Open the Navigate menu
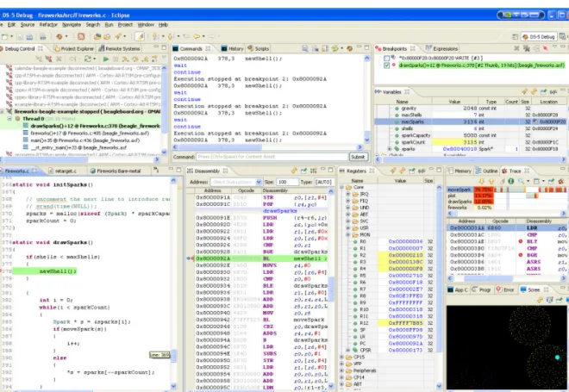The height and width of the screenshot is (392, 569). (72, 25)
